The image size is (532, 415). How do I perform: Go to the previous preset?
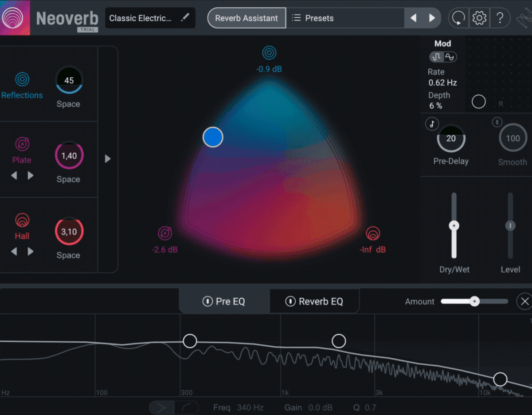click(x=413, y=18)
